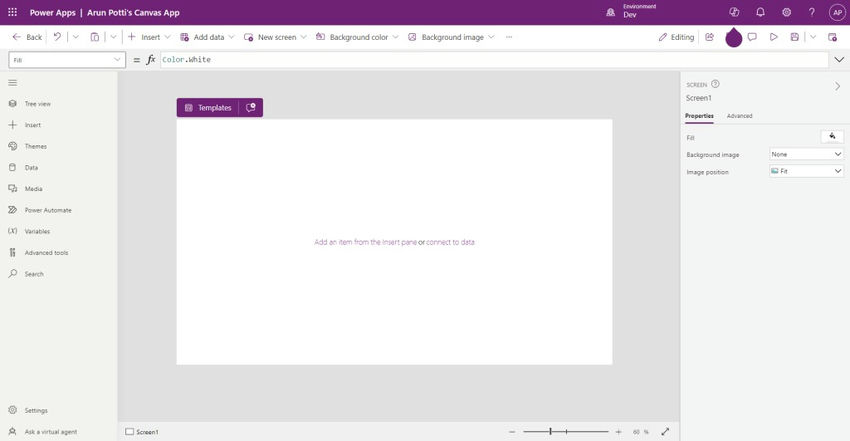The height and width of the screenshot is (441, 850).
Task: Select the Advanced tab
Action: coord(739,116)
